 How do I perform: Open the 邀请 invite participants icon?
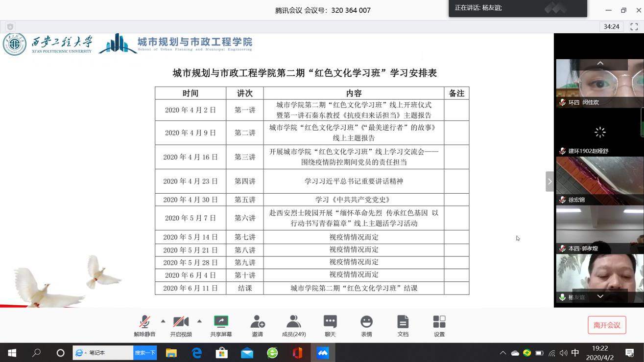[257, 325]
